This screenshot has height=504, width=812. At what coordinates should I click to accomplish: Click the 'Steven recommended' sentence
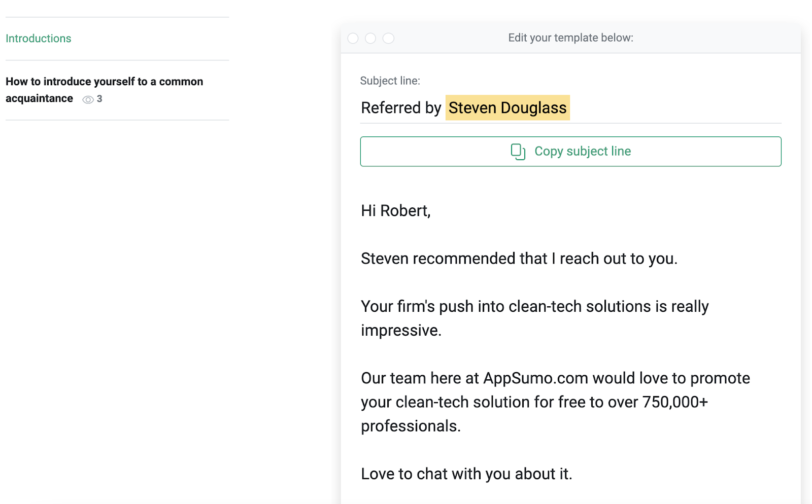[x=519, y=259]
